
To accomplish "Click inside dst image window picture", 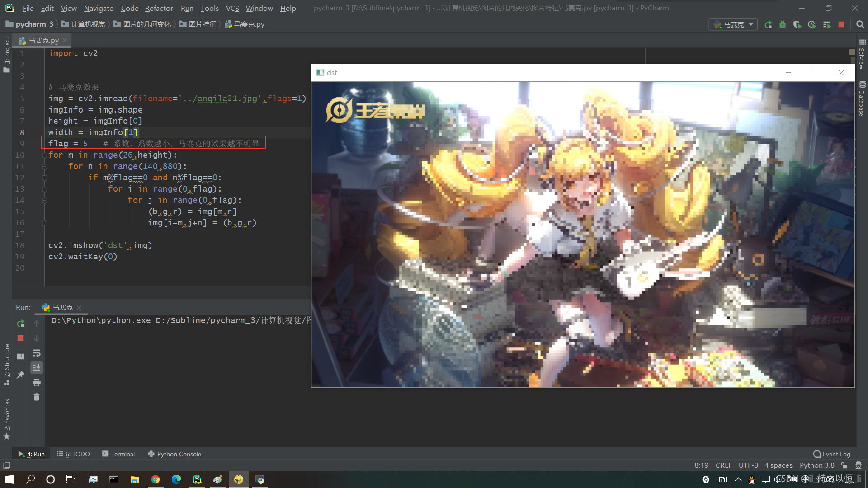I will coord(583,234).
